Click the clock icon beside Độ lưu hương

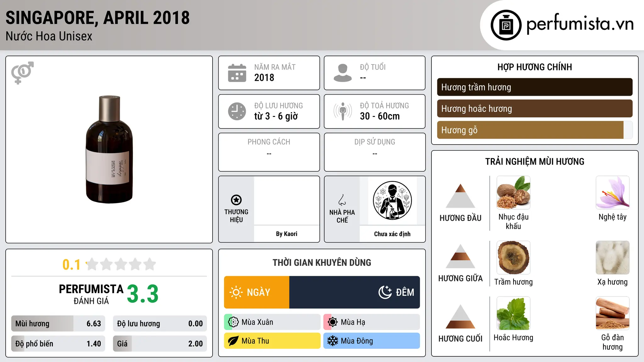(x=237, y=111)
